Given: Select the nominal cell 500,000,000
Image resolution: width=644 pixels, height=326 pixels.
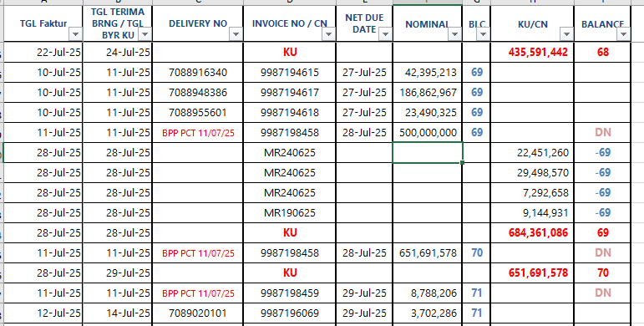Looking at the screenshot, I should click(428, 132).
